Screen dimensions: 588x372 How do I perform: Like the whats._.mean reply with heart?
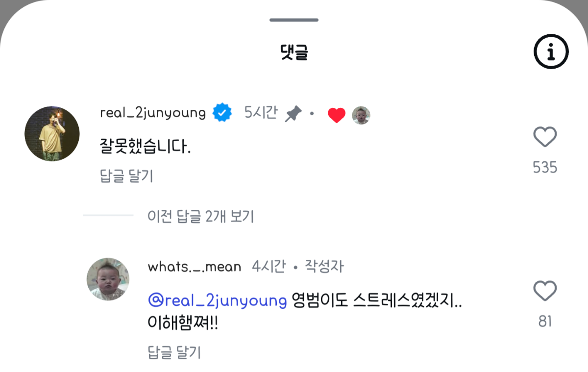[545, 291]
